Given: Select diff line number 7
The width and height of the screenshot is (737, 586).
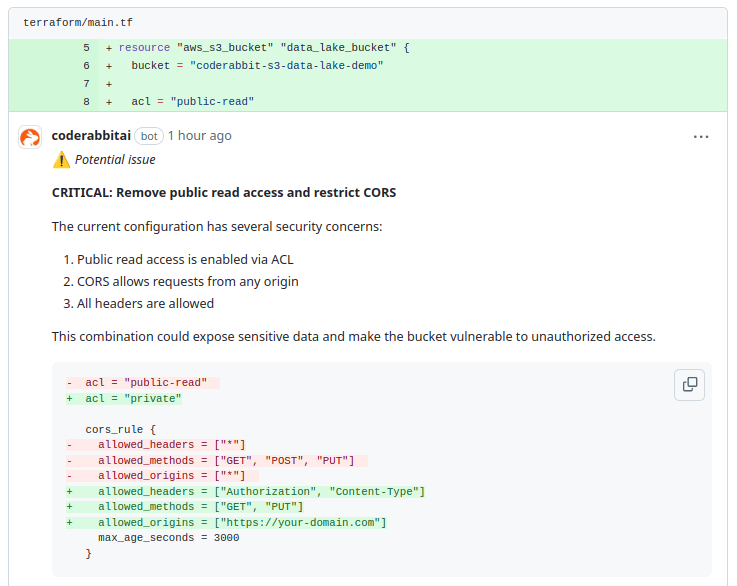Looking at the screenshot, I should [86, 84].
